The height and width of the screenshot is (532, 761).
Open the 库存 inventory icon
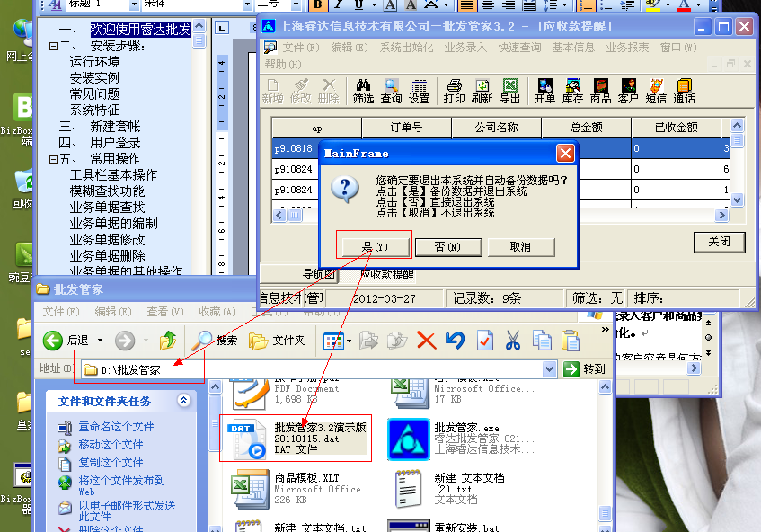pyautogui.click(x=572, y=86)
